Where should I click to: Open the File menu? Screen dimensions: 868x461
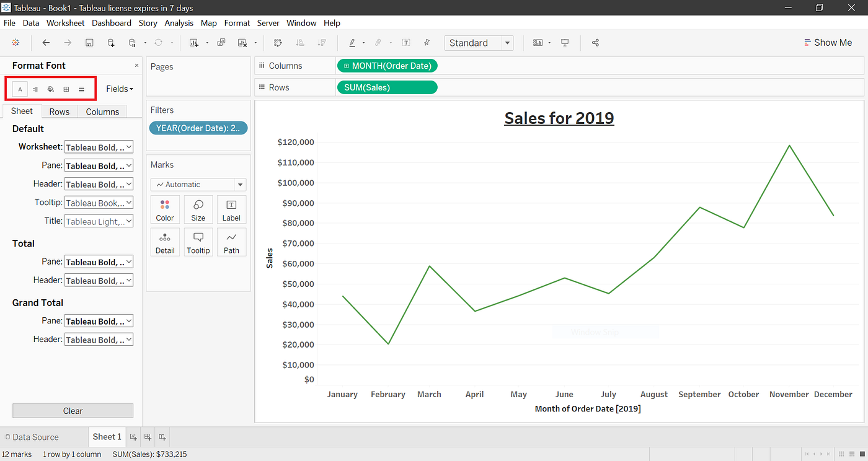pyautogui.click(x=9, y=23)
